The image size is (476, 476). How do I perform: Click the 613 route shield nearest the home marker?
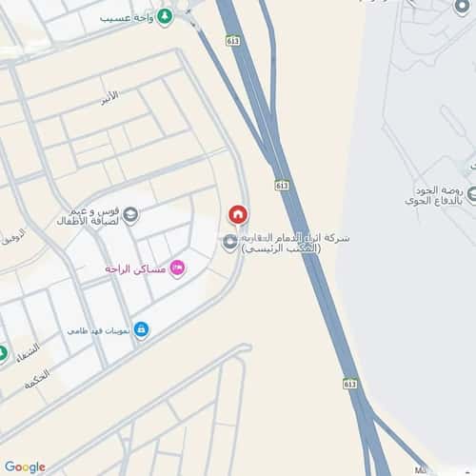[282, 186]
